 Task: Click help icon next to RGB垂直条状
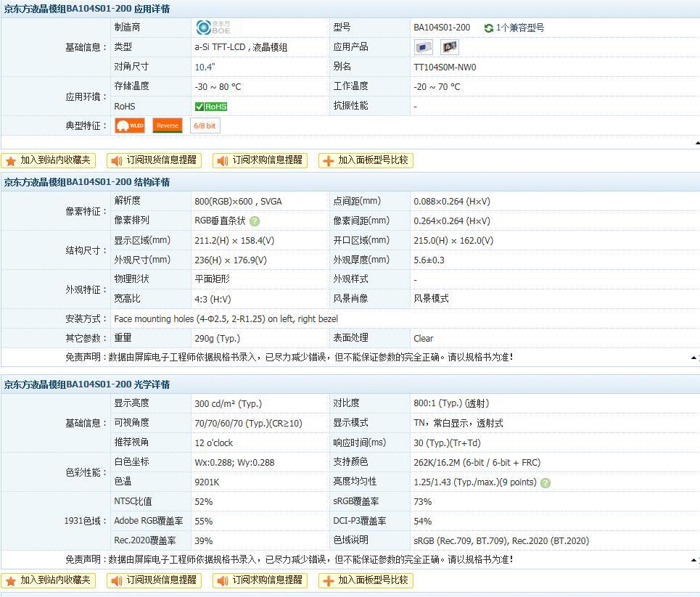pyautogui.click(x=255, y=221)
